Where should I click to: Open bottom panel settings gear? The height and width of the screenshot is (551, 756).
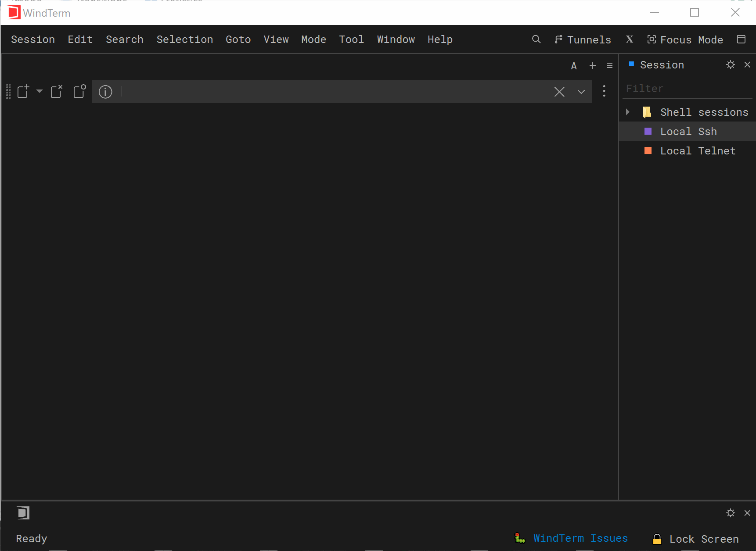click(x=731, y=513)
